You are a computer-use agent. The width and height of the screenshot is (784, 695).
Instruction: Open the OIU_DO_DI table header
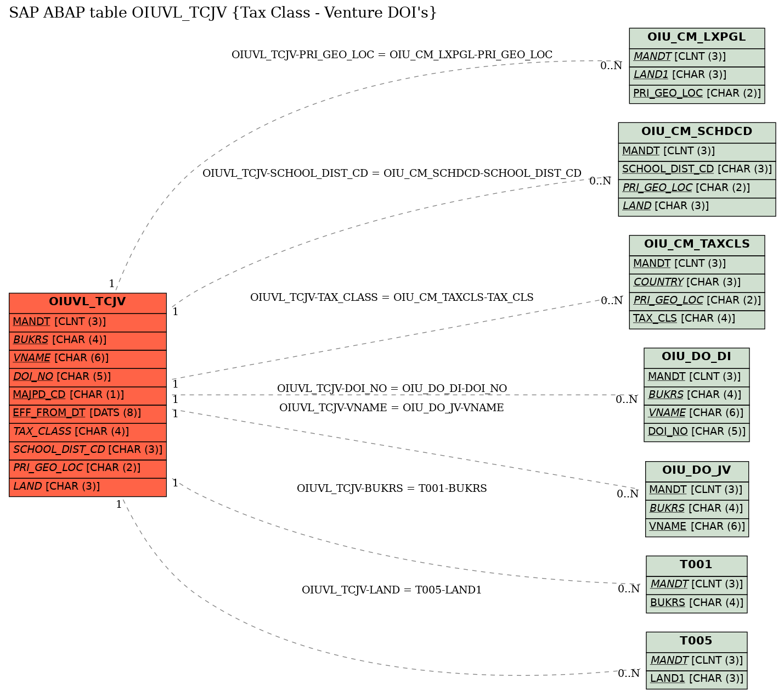696,357
